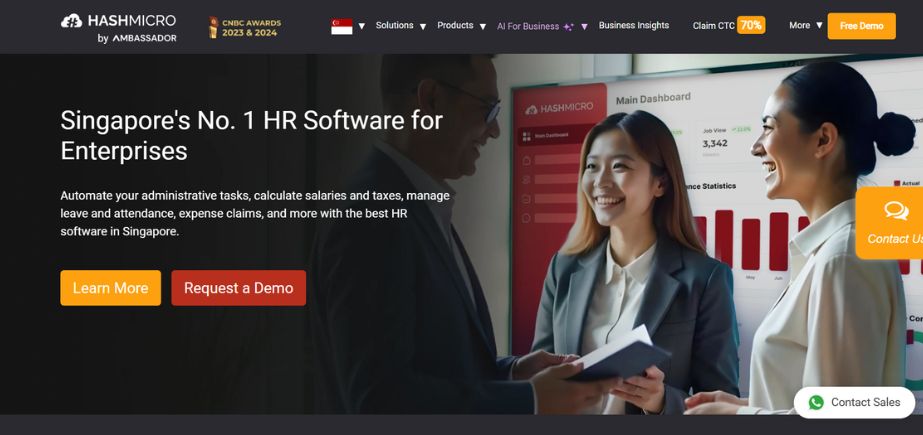Expand the Products dropdown arrow
The width and height of the screenshot is (923, 435).
coord(483,26)
